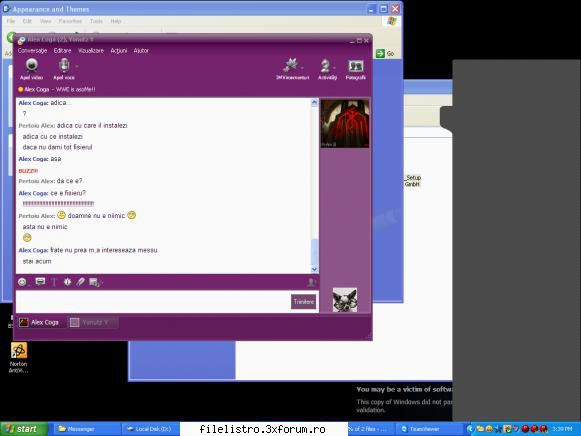Click Alex Coga's status line with orange dot
The width and height of the screenshot is (581, 436).
click(x=56, y=89)
